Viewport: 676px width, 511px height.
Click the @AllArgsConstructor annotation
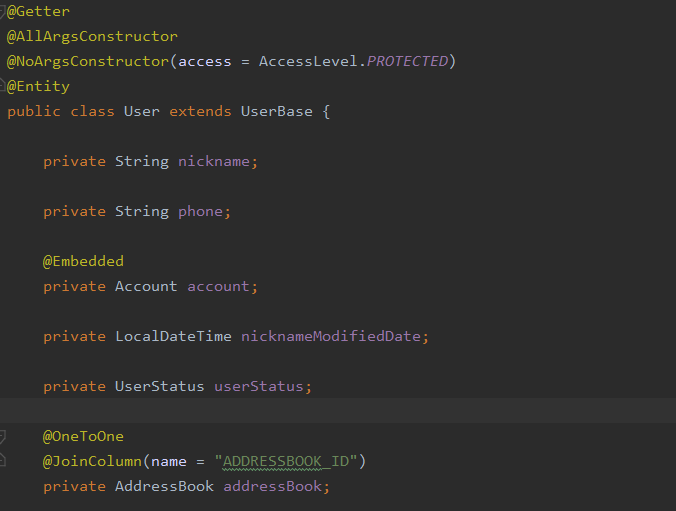[x=92, y=37]
